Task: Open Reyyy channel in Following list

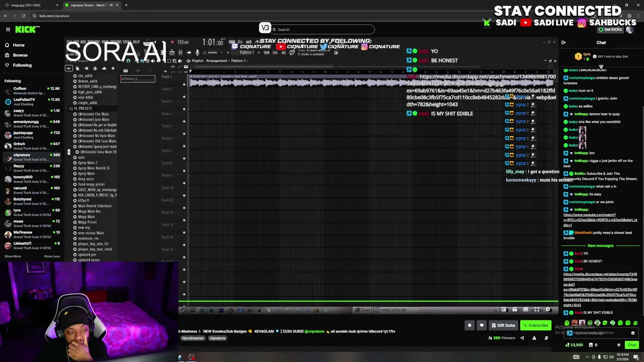Action: pyautogui.click(x=31, y=168)
